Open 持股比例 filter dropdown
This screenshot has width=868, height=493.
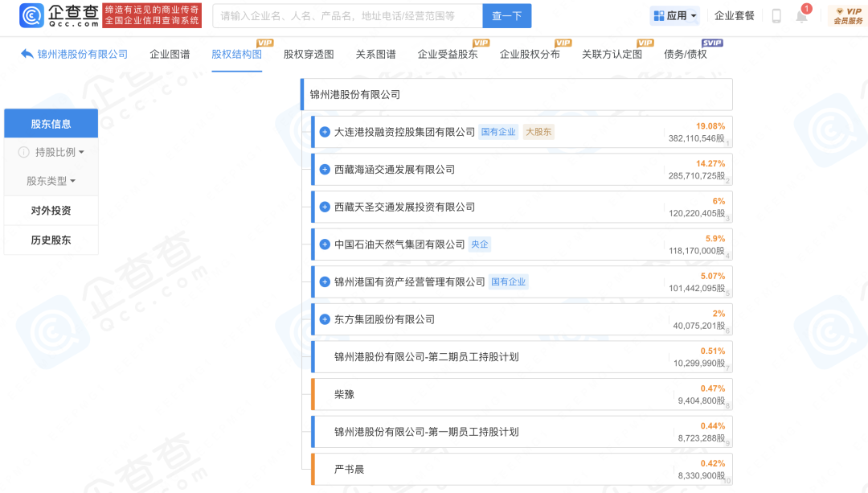tap(59, 152)
